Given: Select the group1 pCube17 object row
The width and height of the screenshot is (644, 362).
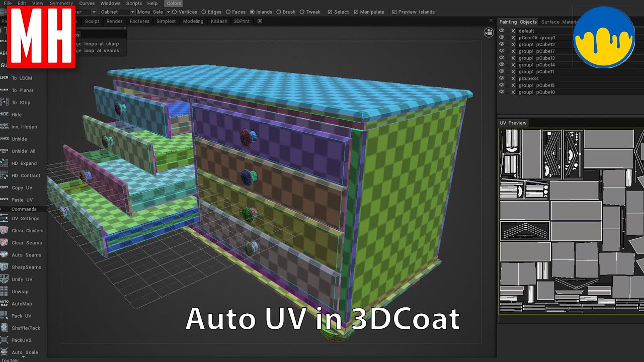Looking at the screenshot, I should point(537,51).
